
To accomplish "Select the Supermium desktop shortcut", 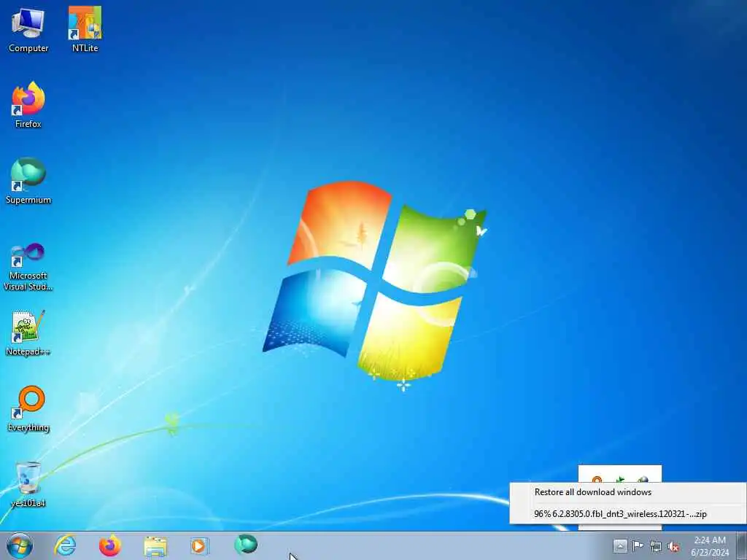I will click(28, 181).
